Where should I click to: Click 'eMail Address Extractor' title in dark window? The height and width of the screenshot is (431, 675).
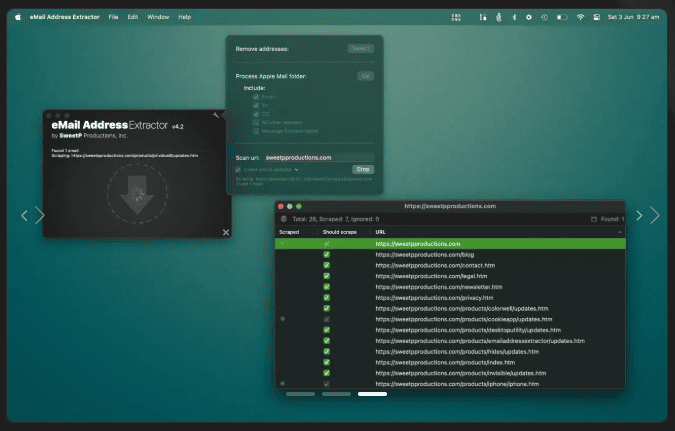(109, 125)
